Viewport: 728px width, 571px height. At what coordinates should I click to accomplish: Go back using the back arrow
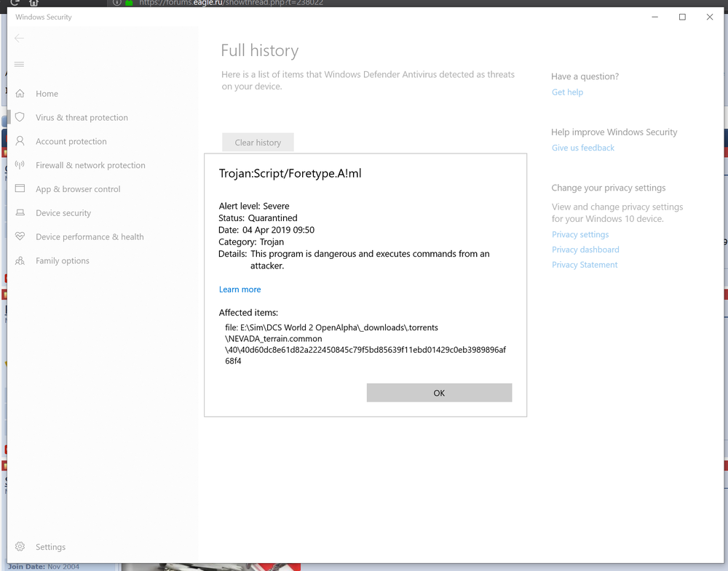tap(20, 39)
